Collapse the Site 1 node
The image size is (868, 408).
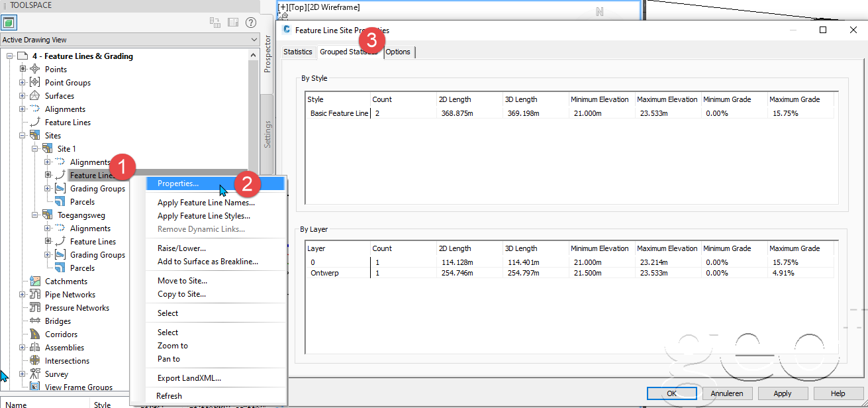tap(34, 148)
